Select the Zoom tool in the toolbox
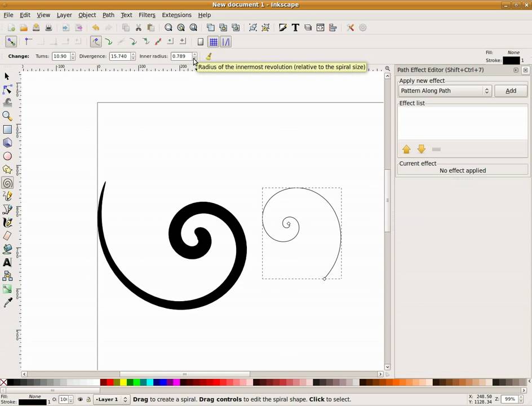 pos(8,116)
